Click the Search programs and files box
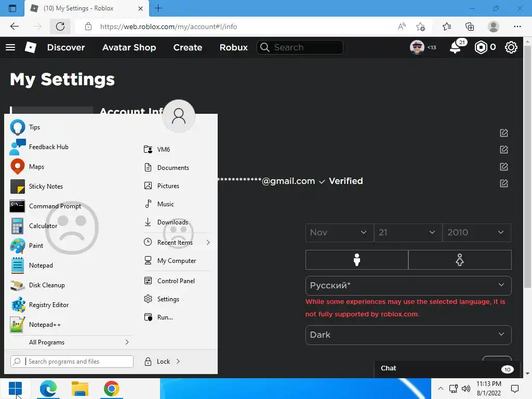This screenshot has height=399, width=532. pos(72,362)
